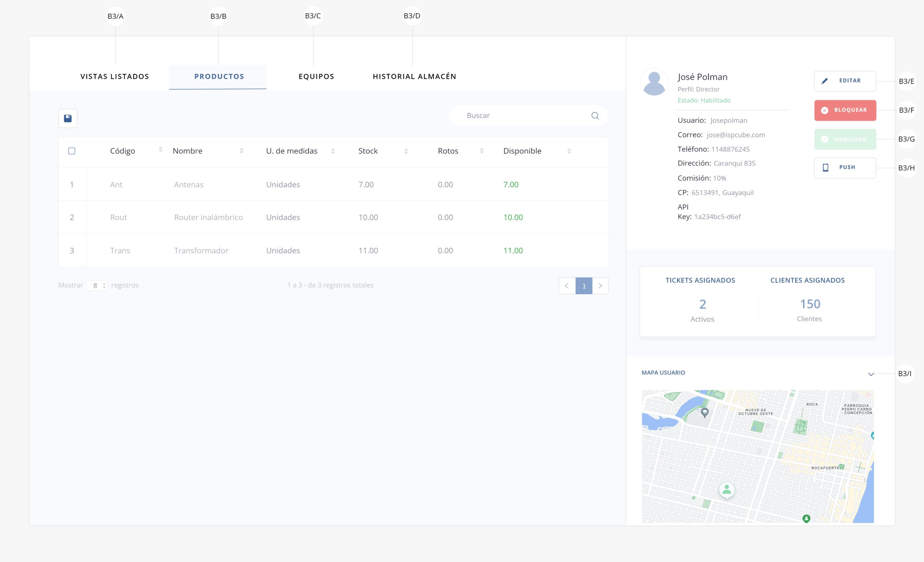Open the Historial Almacén tab
This screenshot has width=924, height=562.
tap(414, 77)
